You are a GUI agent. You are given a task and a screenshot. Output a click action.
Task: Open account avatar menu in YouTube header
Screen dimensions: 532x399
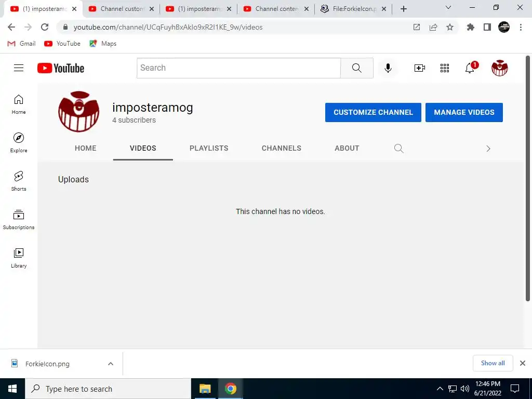click(499, 68)
